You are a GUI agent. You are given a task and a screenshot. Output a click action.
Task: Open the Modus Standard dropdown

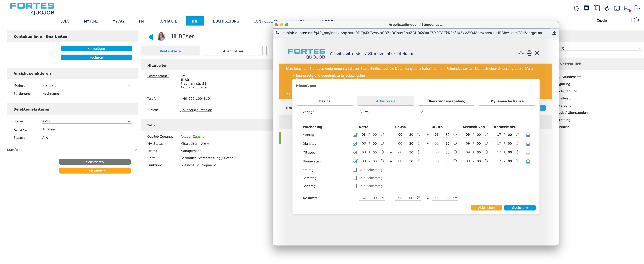[86, 85]
